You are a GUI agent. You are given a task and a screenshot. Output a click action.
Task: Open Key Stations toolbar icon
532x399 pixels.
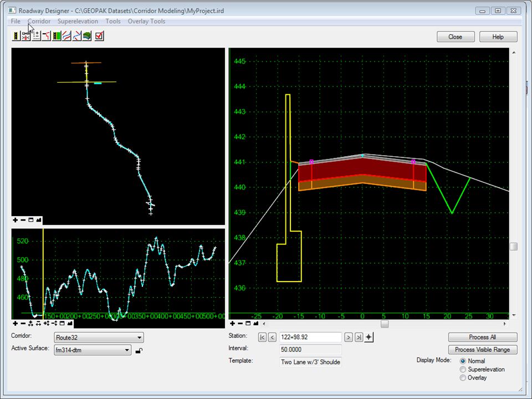point(76,35)
